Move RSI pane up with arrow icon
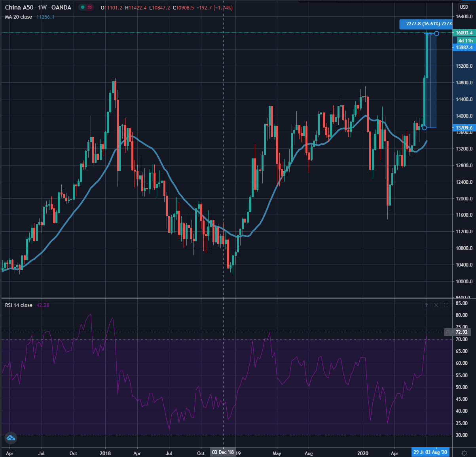Image resolution: width=476 pixels, height=457 pixels. 426,305
